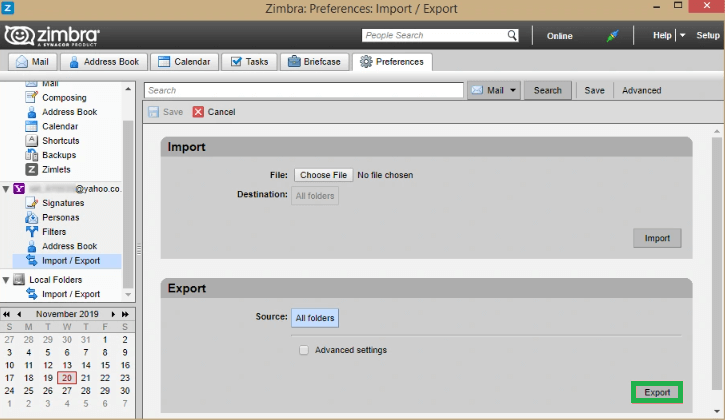Select November 20 in the mini calendar
The image size is (725, 420).
[x=67, y=378]
